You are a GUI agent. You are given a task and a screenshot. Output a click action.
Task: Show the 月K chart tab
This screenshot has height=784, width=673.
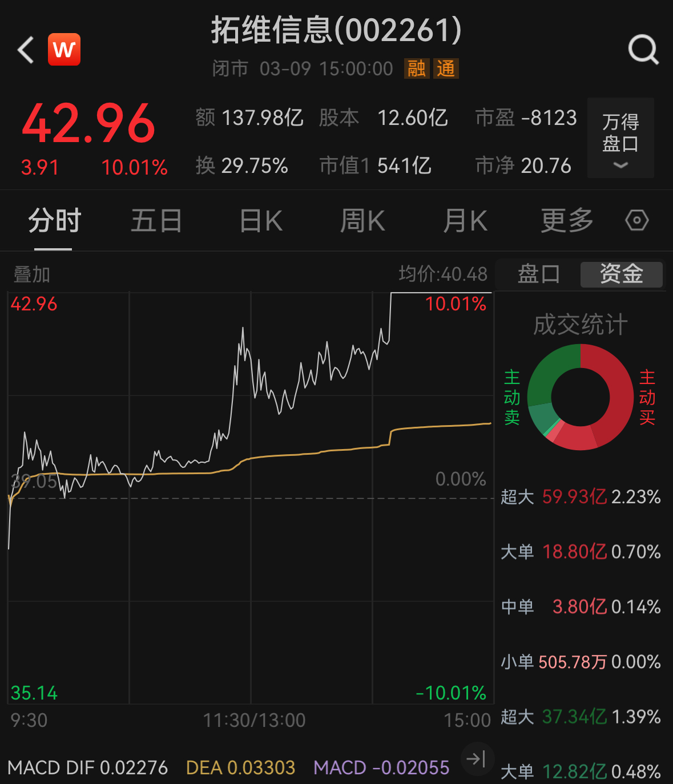pyautogui.click(x=465, y=220)
